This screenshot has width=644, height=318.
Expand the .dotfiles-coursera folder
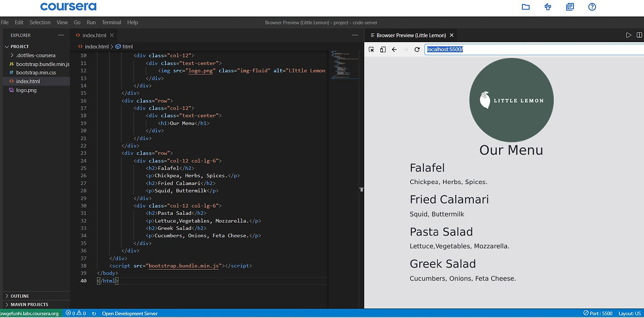tap(35, 55)
